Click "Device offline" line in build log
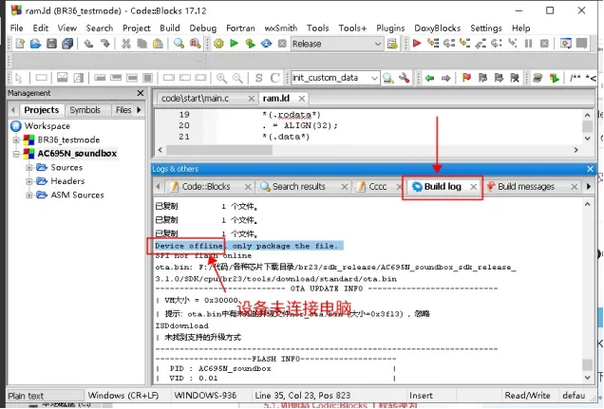Screen dimensions: 604x409 247,246
